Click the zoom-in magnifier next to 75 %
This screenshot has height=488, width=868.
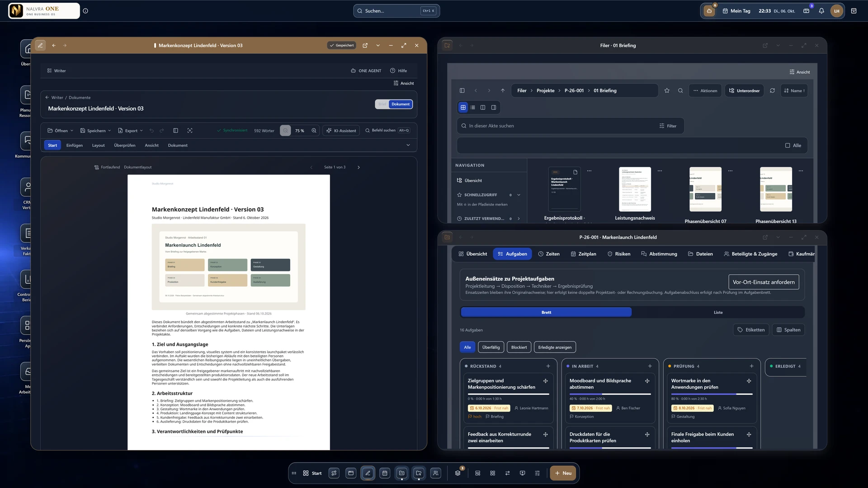(314, 131)
